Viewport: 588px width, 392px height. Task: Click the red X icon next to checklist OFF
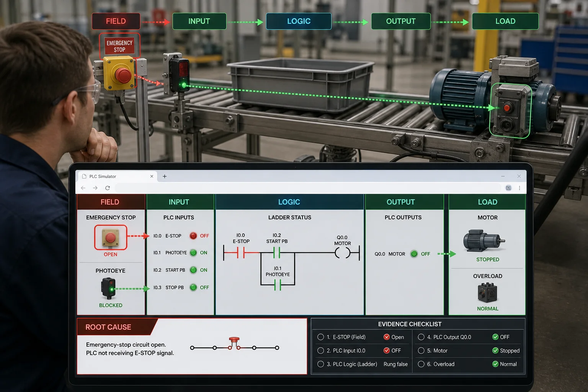point(387,351)
